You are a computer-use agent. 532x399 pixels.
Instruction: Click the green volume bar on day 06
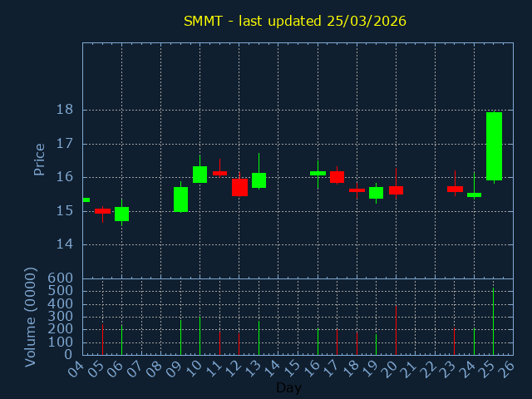[x=121, y=339]
